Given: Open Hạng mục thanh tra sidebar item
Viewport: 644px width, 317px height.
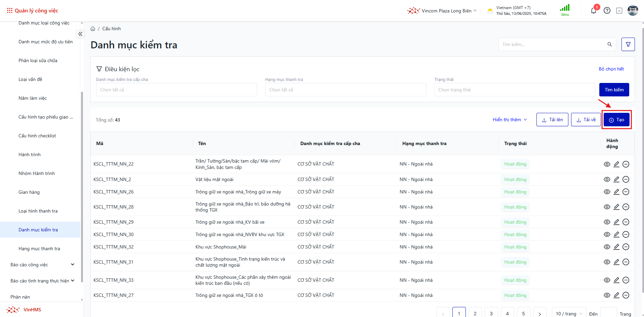Looking at the screenshot, I should click(39, 248).
